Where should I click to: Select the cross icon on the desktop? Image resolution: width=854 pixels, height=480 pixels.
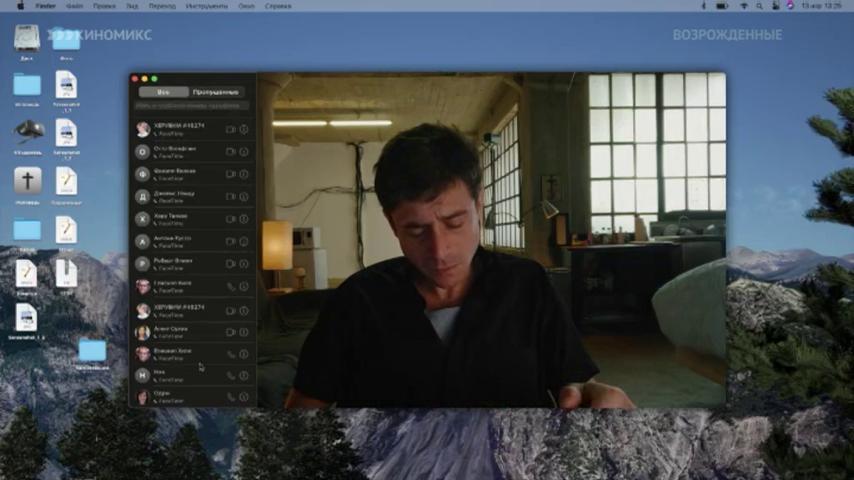point(27,181)
